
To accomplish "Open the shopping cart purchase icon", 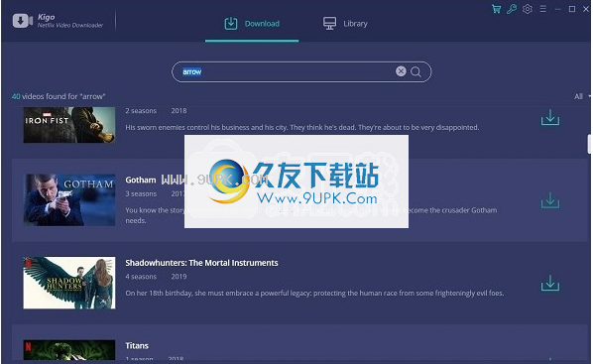I will click(496, 9).
